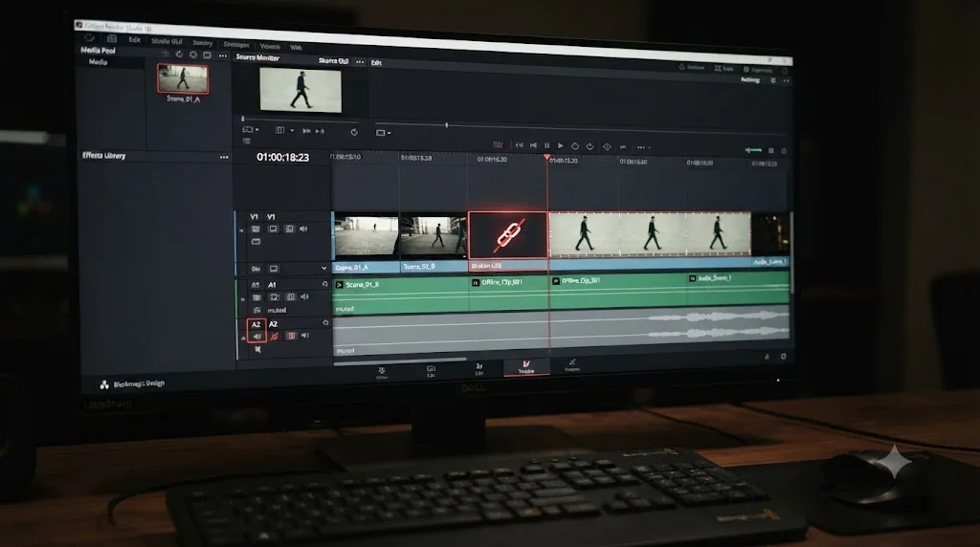Select the first street scene clip on V1
Viewport: 980px width, 547px height.
point(367,236)
